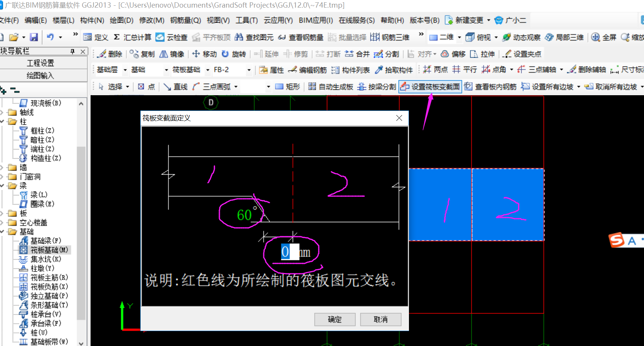The height and width of the screenshot is (346, 644).
Task: Click 全屏 full screen zoom tool
Action: (603, 37)
